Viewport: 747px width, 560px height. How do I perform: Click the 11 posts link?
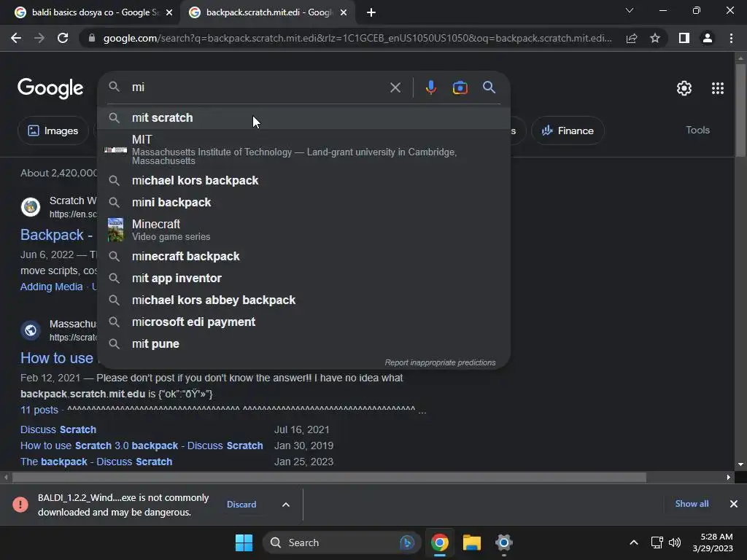tap(39, 410)
